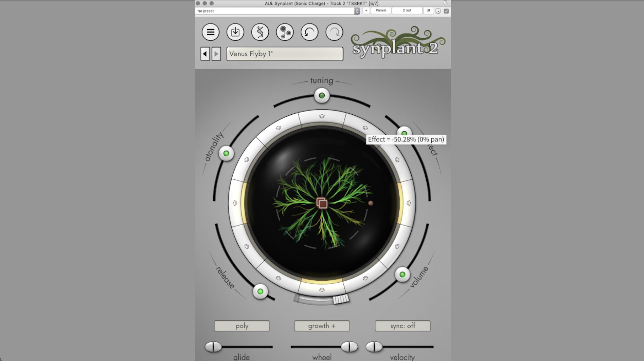The height and width of the screenshot is (361, 644).
Task: Click the plus button beside preset field
Action: (x=366, y=11)
